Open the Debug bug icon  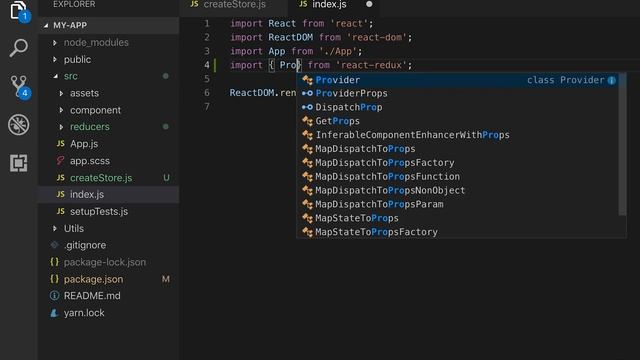(x=18, y=124)
